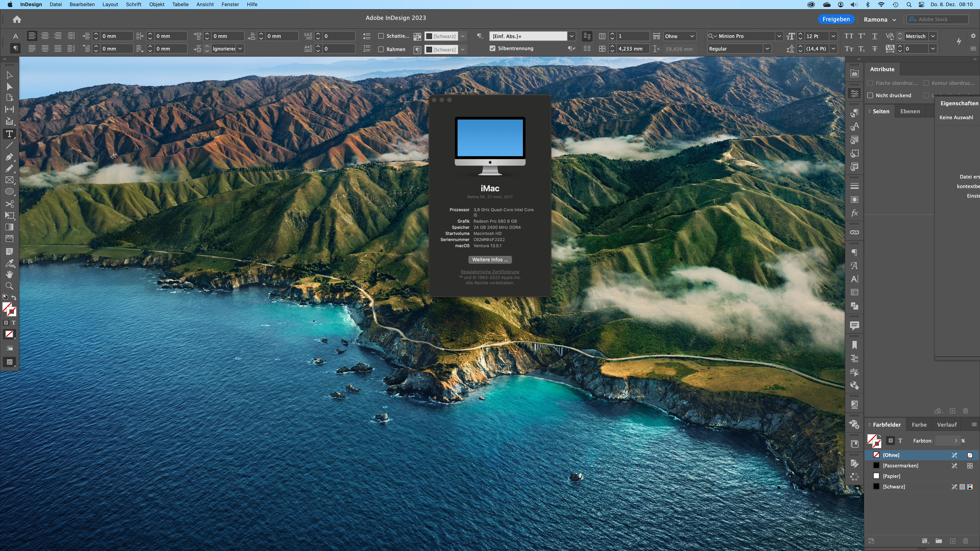
Task: Click the Freigeben button
Action: (x=836, y=19)
